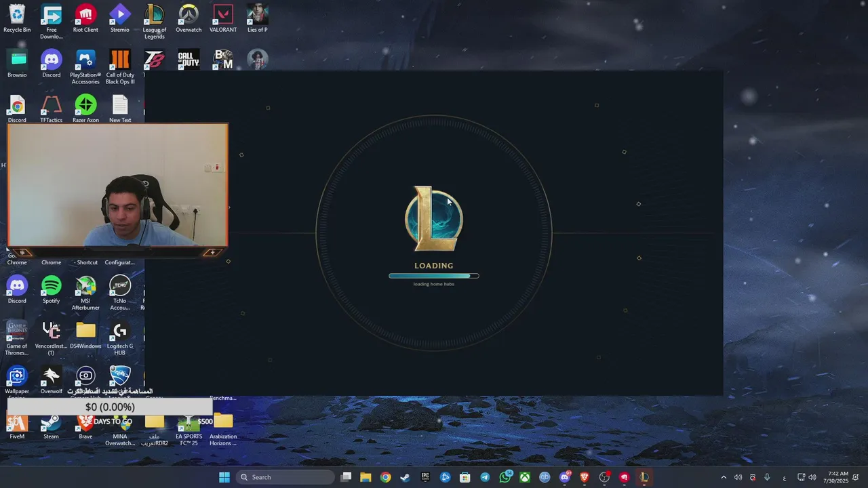Open the Xbox app in taskbar
The image size is (868, 488).
click(x=525, y=477)
